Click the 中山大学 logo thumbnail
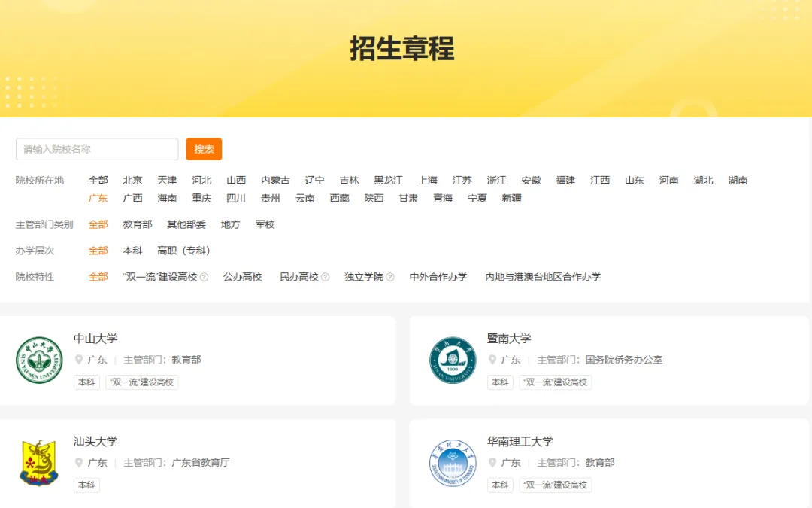 [x=39, y=360]
